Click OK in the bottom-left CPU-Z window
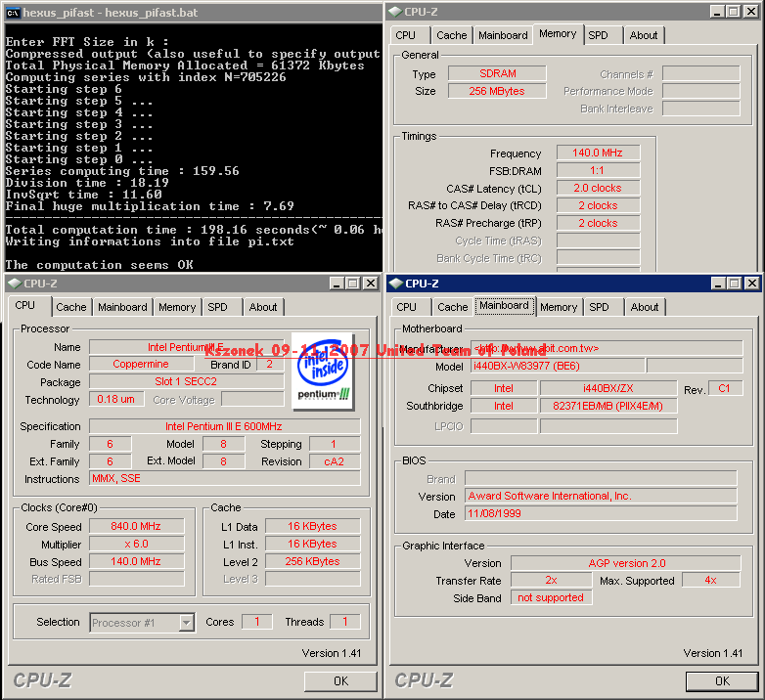Image resolution: width=765 pixels, height=700 pixels. coord(340,681)
